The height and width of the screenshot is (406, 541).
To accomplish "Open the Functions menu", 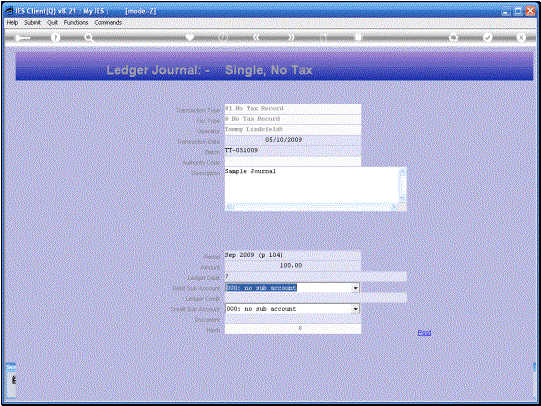I will click(76, 22).
